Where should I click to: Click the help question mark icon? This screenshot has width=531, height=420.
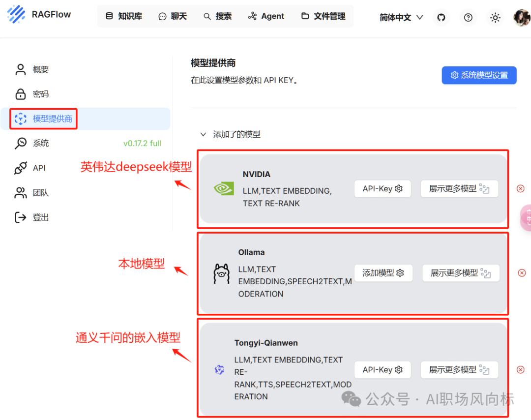click(x=468, y=17)
